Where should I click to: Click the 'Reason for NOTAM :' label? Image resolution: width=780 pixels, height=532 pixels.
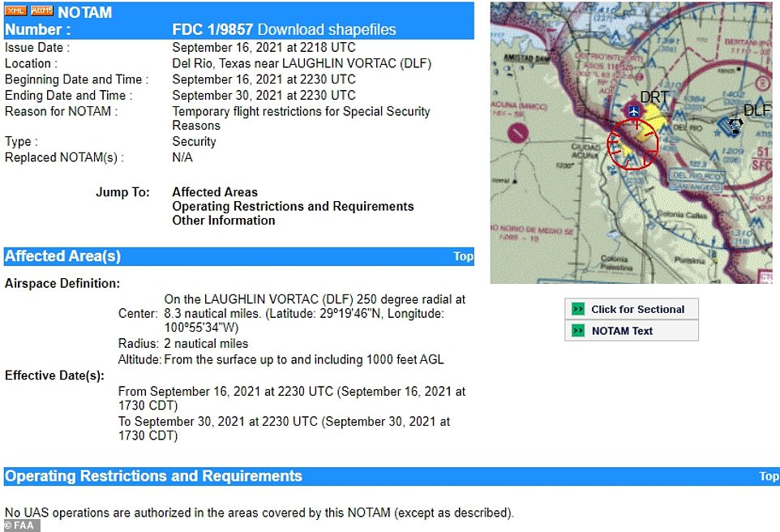(61, 111)
